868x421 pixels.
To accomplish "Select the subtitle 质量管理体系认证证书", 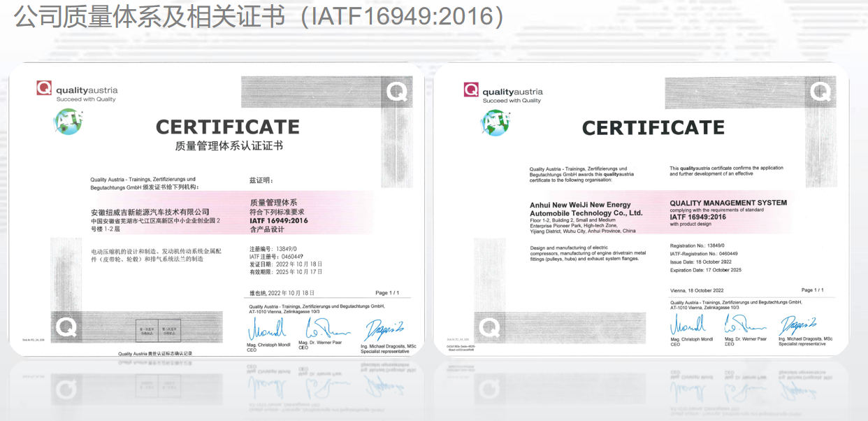I will tap(229, 147).
